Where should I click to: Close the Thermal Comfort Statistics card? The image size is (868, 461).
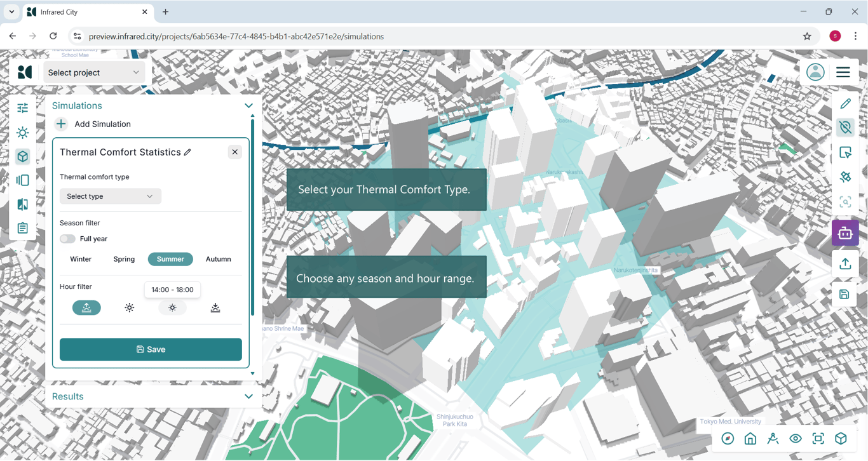pyautogui.click(x=235, y=152)
